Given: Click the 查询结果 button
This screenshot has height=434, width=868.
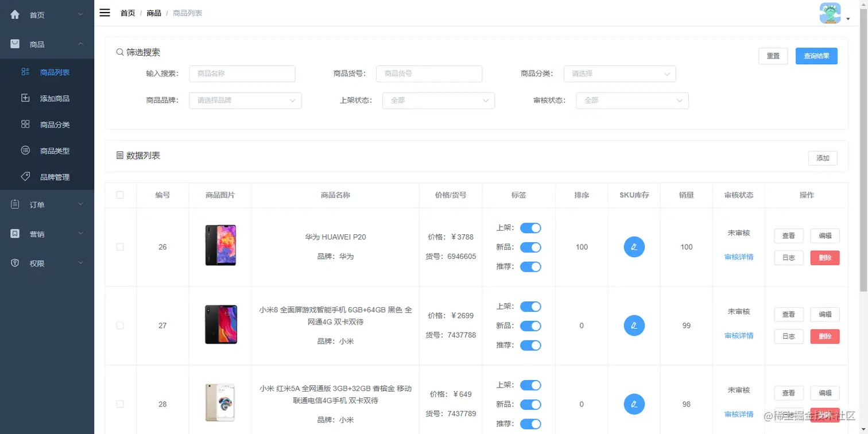Looking at the screenshot, I should click(816, 56).
